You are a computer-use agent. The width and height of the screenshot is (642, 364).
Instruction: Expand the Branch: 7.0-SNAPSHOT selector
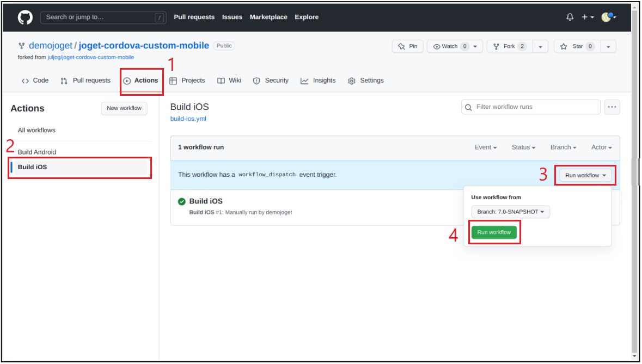(x=511, y=212)
